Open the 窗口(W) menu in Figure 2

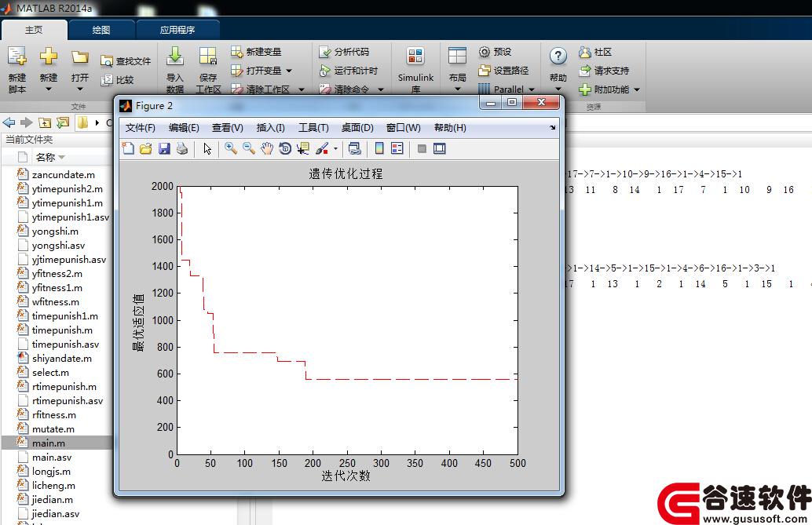click(404, 127)
